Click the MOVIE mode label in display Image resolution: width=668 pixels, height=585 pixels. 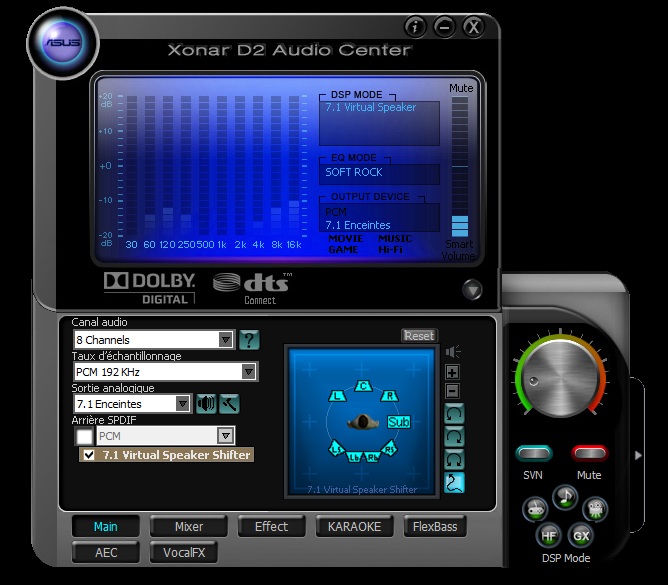point(346,238)
